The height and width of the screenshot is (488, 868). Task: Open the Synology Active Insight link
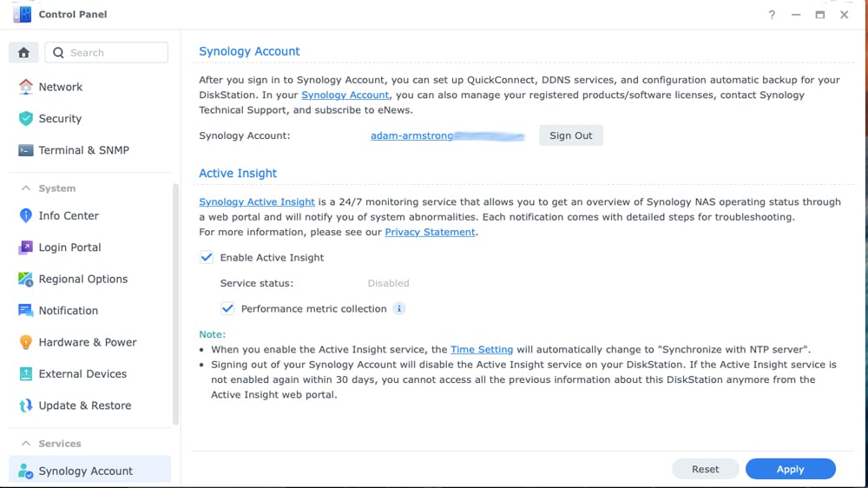pyautogui.click(x=257, y=202)
